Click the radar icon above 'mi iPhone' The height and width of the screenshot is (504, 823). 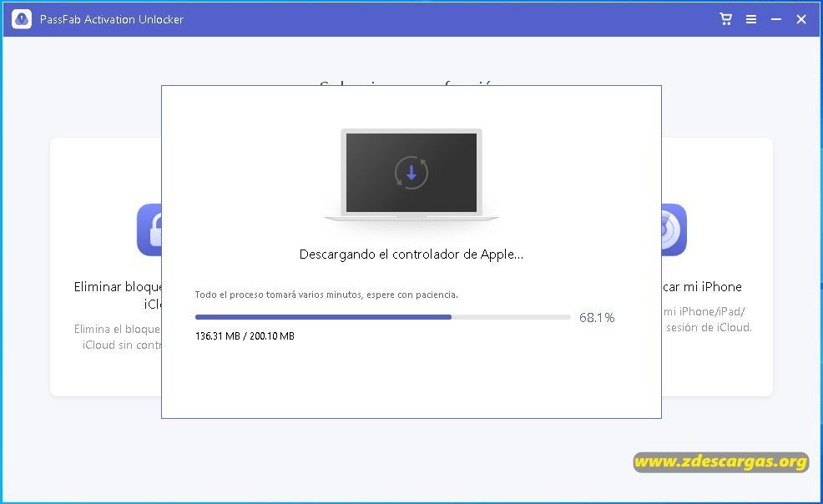click(674, 229)
